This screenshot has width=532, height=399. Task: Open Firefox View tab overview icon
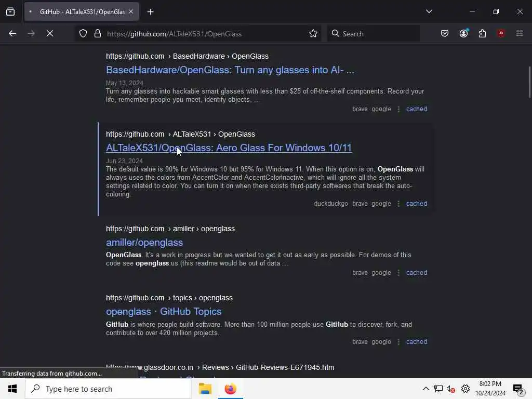(10, 12)
